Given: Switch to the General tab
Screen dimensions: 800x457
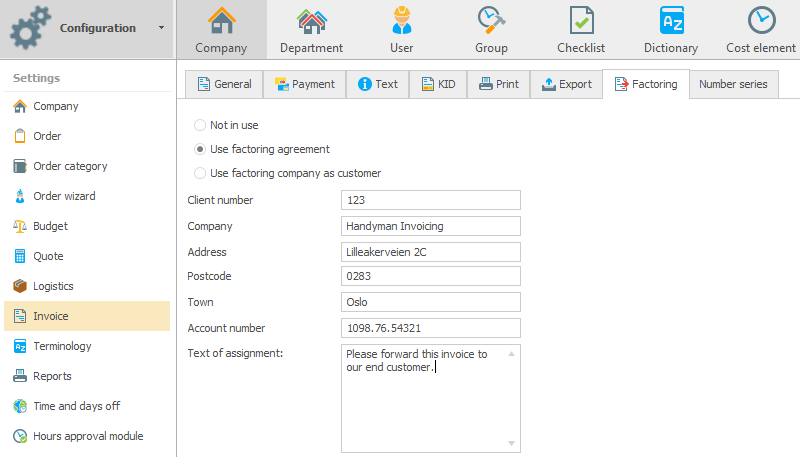Looking at the screenshot, I should (x=224, y=84).
